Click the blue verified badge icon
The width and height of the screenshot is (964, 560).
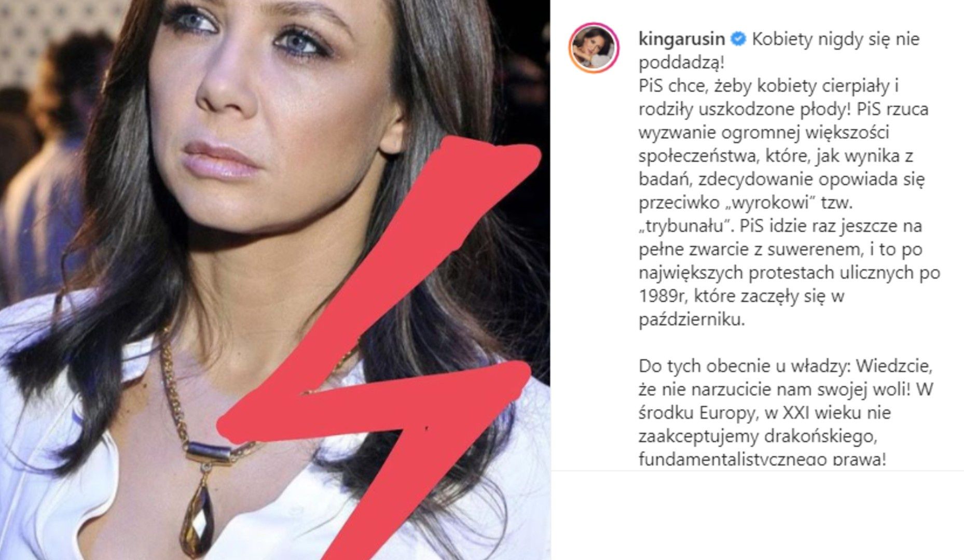(x=738, y=39)
